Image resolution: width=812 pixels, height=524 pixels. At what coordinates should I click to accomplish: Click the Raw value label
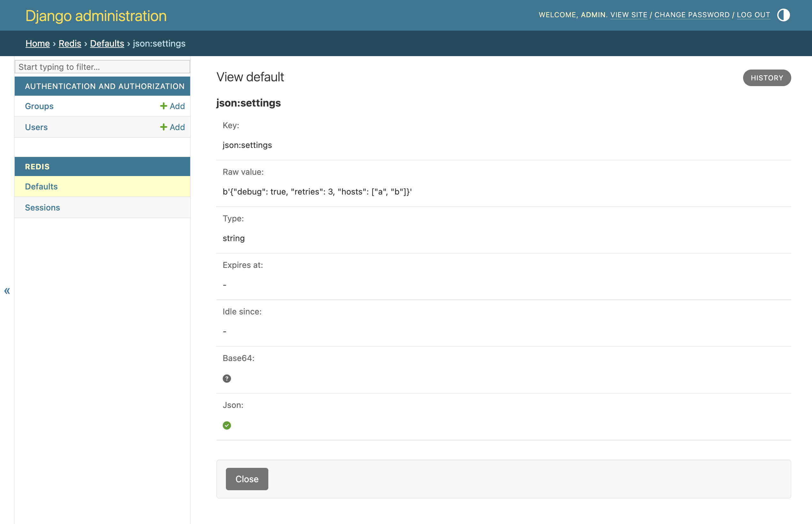point(243,172)
